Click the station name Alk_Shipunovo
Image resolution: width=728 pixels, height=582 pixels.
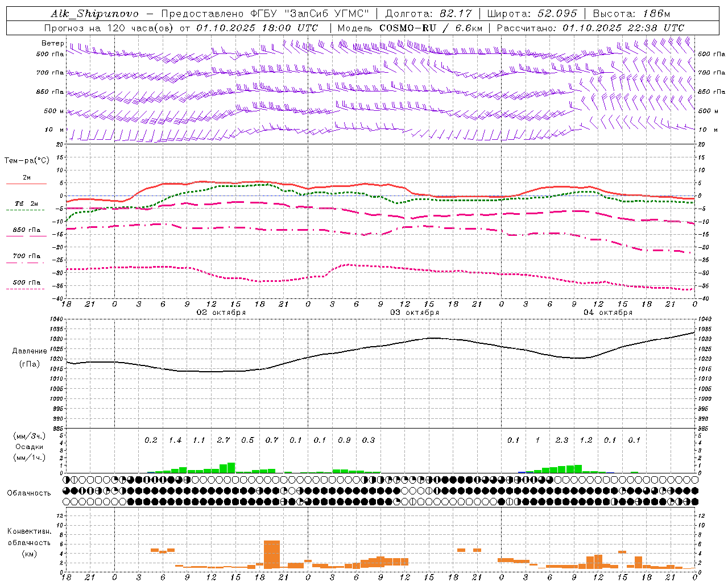[x=94, y=14]
